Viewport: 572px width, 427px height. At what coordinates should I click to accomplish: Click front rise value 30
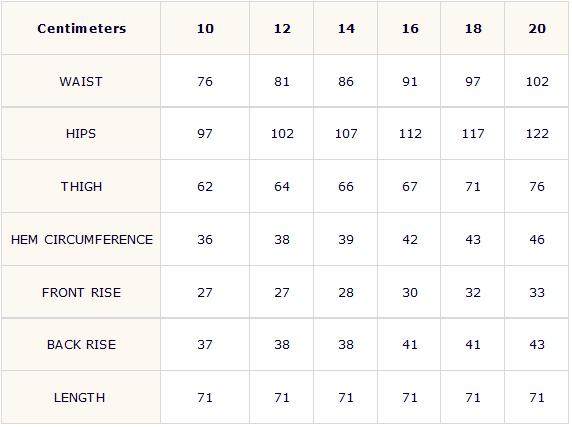pos(410,292)
